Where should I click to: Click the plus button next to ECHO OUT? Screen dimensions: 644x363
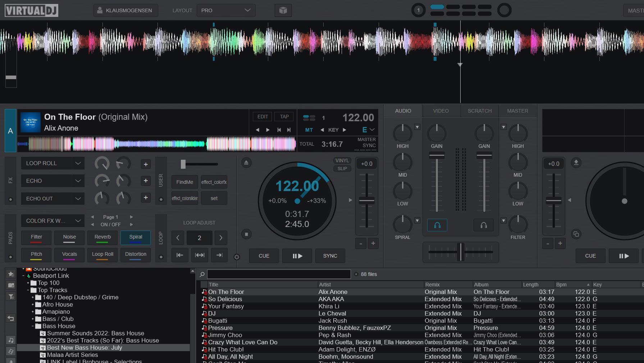coord(146,198)
